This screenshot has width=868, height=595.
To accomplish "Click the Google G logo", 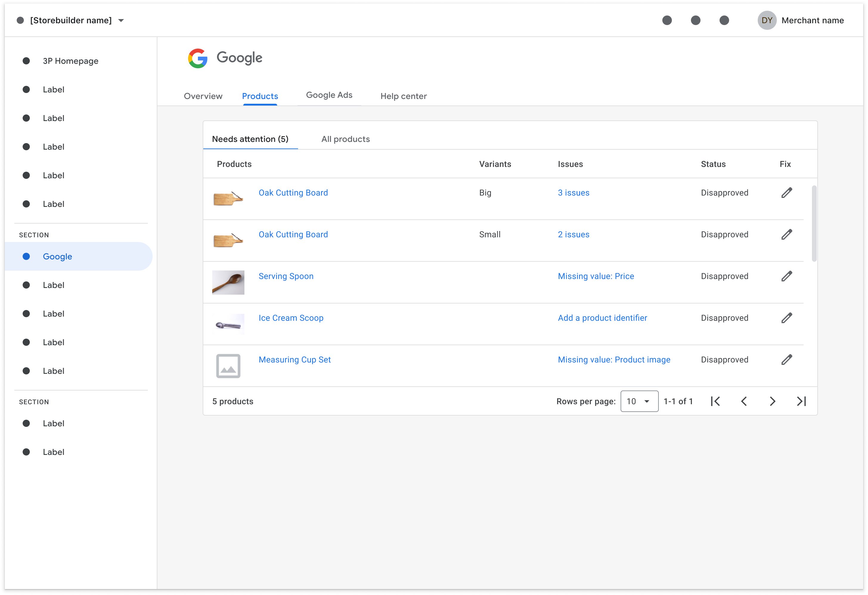I will pyautogui.click(x=198, y=58).
